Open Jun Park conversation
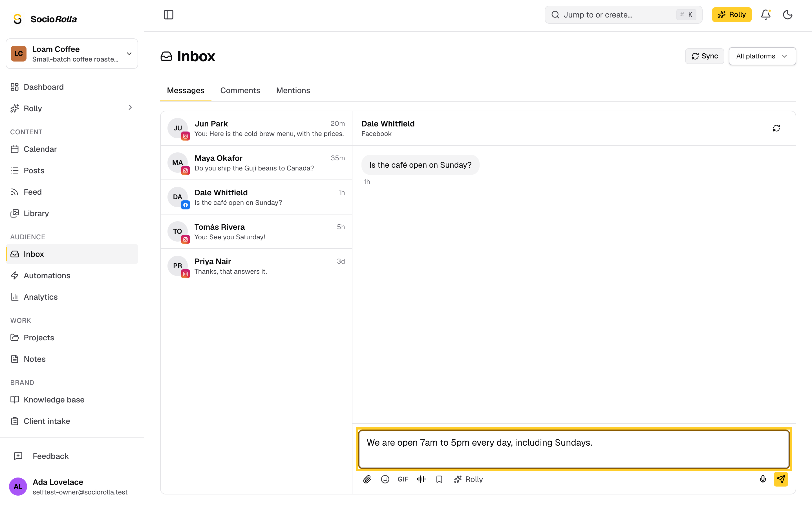Screen dimensions: 812x508 [x=256, y=128]
